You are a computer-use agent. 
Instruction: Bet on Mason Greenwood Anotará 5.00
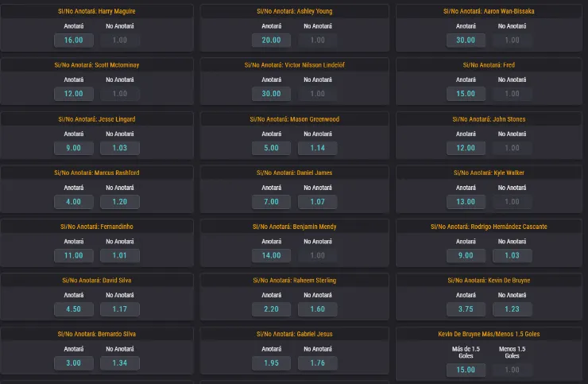point(271,148)
